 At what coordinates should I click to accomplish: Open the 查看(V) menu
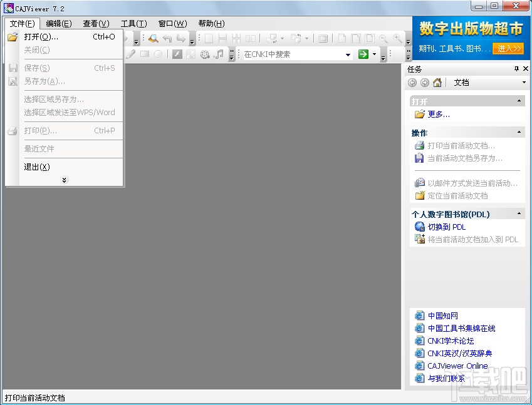click(x=95, y=23)
